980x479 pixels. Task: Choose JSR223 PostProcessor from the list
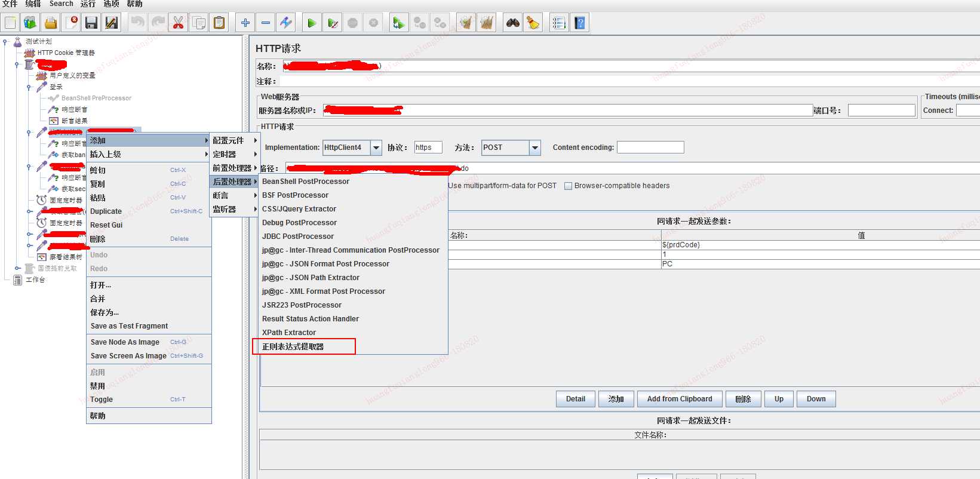click(x=353, y=305)
